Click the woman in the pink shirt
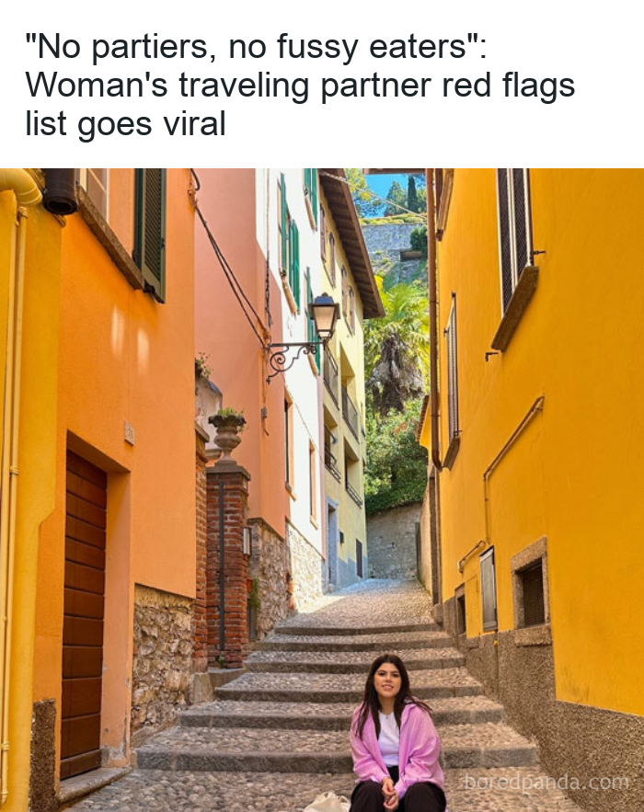Screen dimensions: 644x812 (x=397, y=733)
